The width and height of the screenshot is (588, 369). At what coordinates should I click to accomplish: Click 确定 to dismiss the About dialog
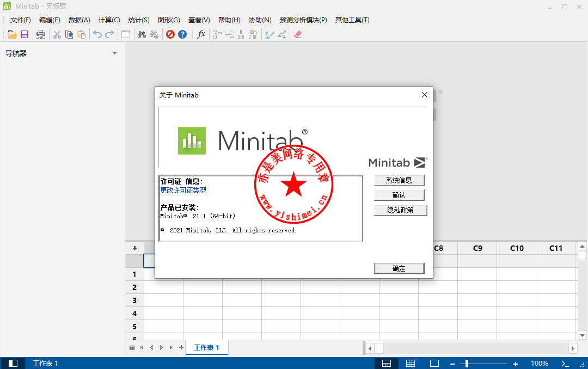(x=399, y=268)
